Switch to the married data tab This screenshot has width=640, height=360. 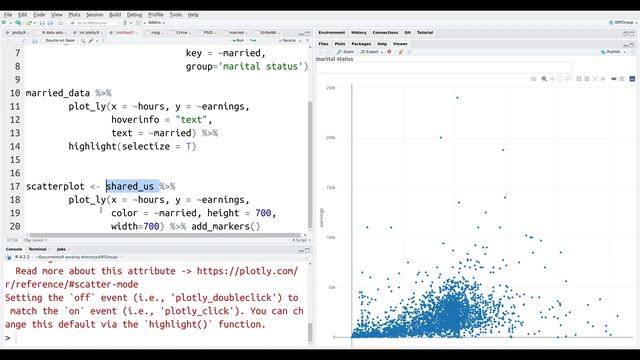236,33
